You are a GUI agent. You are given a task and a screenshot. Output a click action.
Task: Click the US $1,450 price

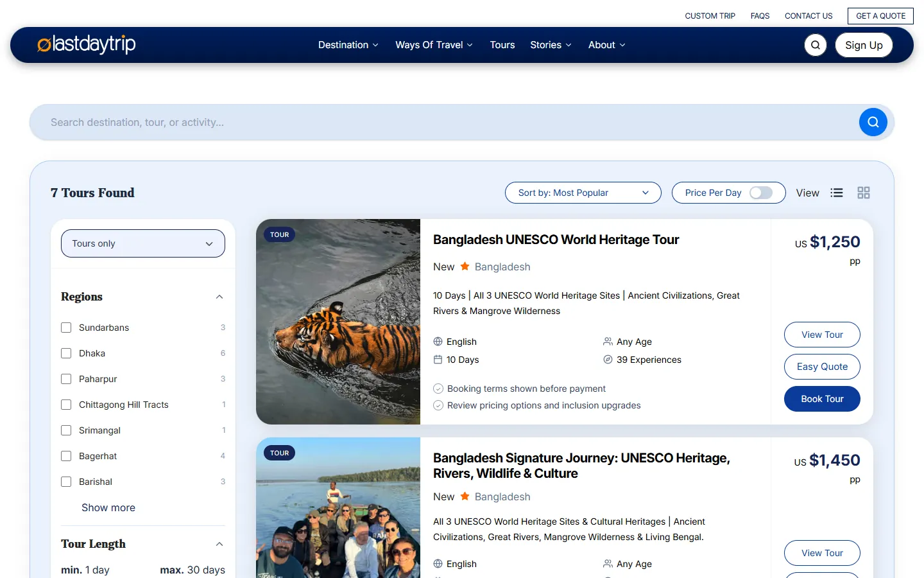827,460
